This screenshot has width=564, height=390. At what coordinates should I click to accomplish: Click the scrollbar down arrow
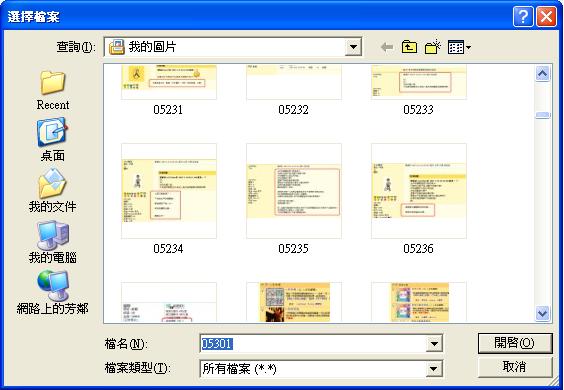click(542, 313)
